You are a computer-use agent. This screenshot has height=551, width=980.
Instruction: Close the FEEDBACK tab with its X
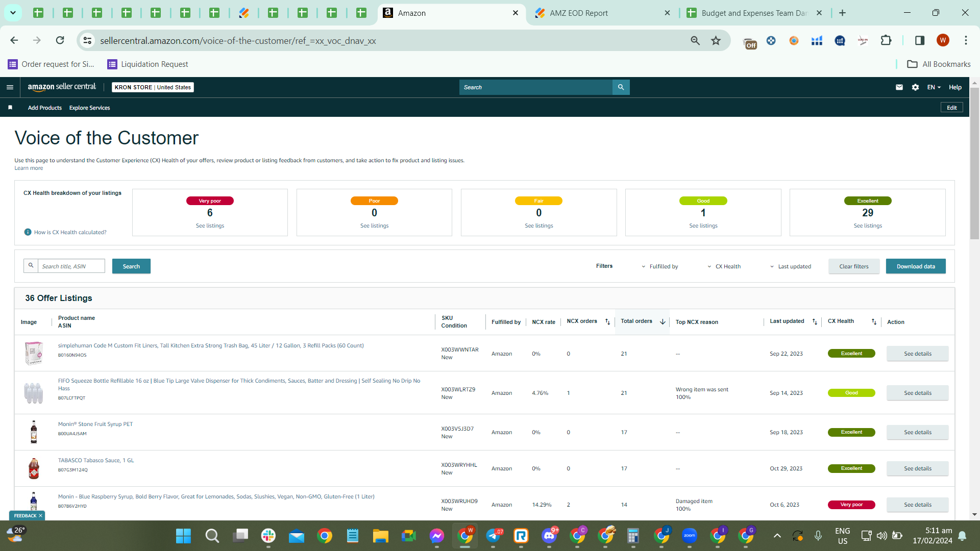40,516
